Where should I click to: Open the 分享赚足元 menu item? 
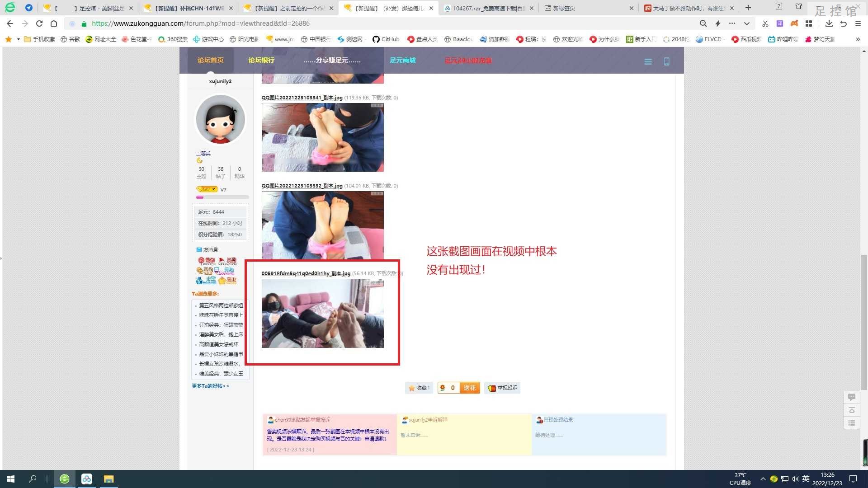(332, 60)
